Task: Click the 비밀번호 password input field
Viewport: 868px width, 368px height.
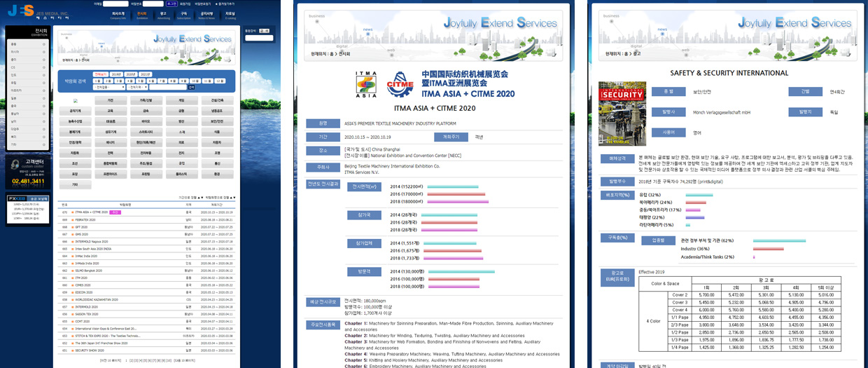Action: 153,4
